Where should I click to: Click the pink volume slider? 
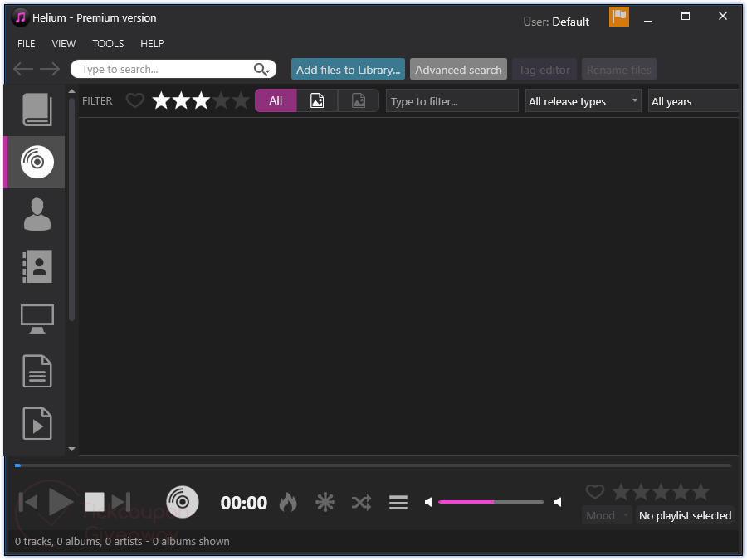491,502
